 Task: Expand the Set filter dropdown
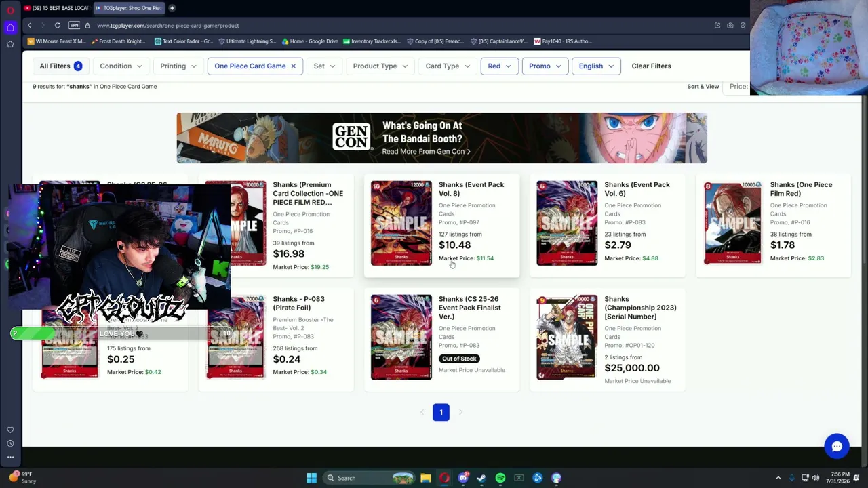tap(324, 66)
